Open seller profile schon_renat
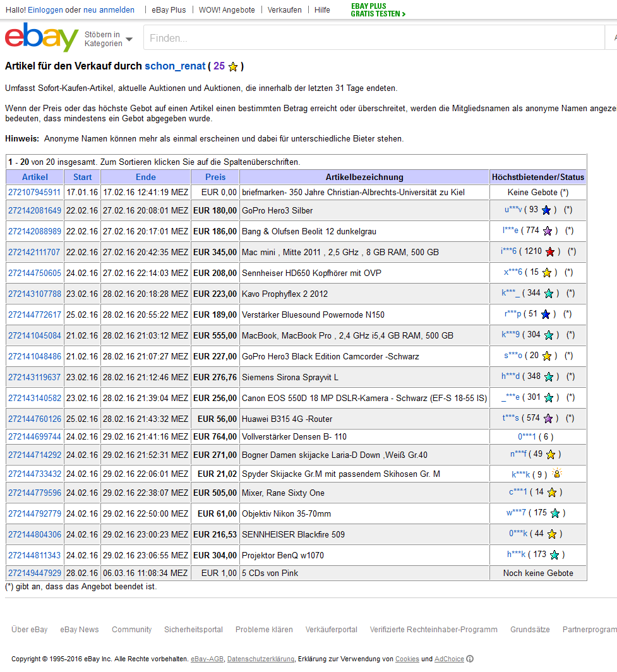The height and width of the screenshot is (672, 617). tap(175, 66)
